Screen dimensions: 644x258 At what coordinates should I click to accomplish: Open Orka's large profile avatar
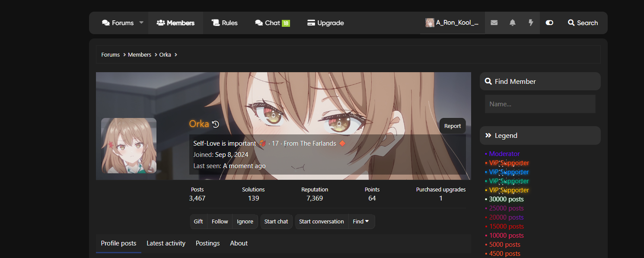[x=129, y=146]
